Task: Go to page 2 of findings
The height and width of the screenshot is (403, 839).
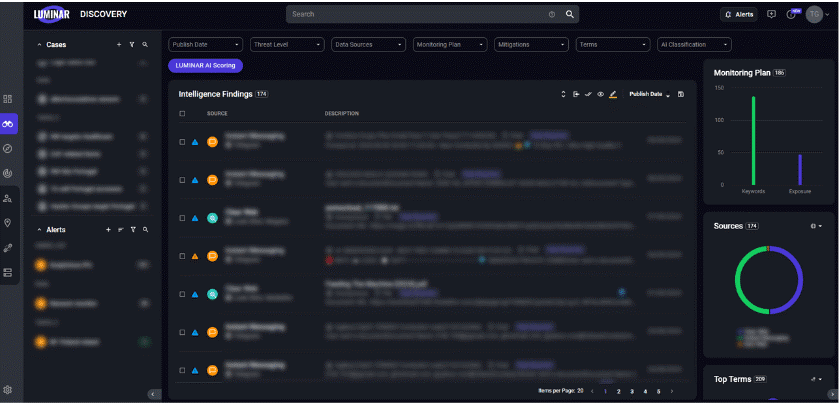Action: 619,392
